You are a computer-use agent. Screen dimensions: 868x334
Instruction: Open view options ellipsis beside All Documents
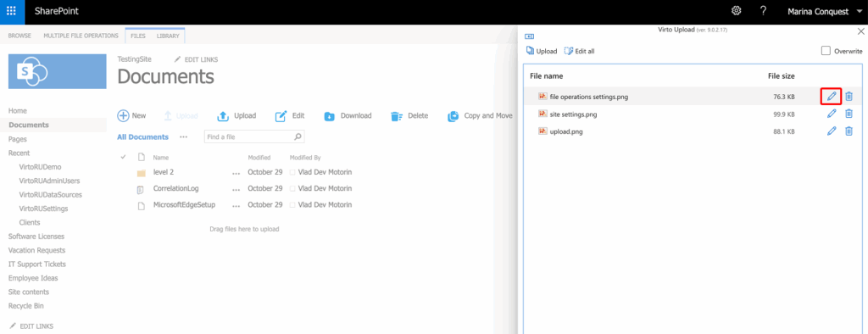tap(183, 136)
